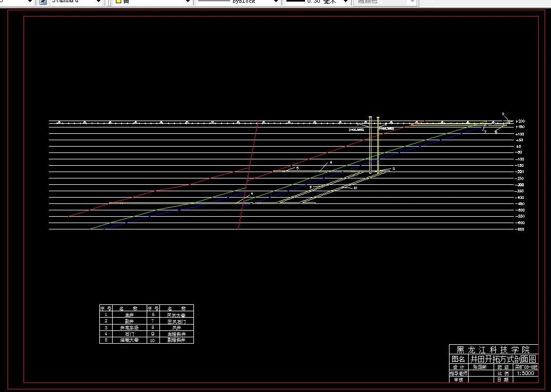Select legend entry 主暗斜井
The image size is (551, 392).
[x=176, y=334]
